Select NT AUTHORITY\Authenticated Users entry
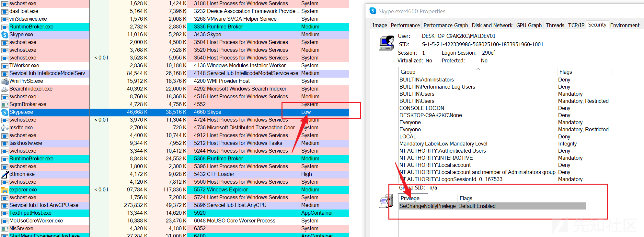 pyautogui.click(x=443, y=151)
